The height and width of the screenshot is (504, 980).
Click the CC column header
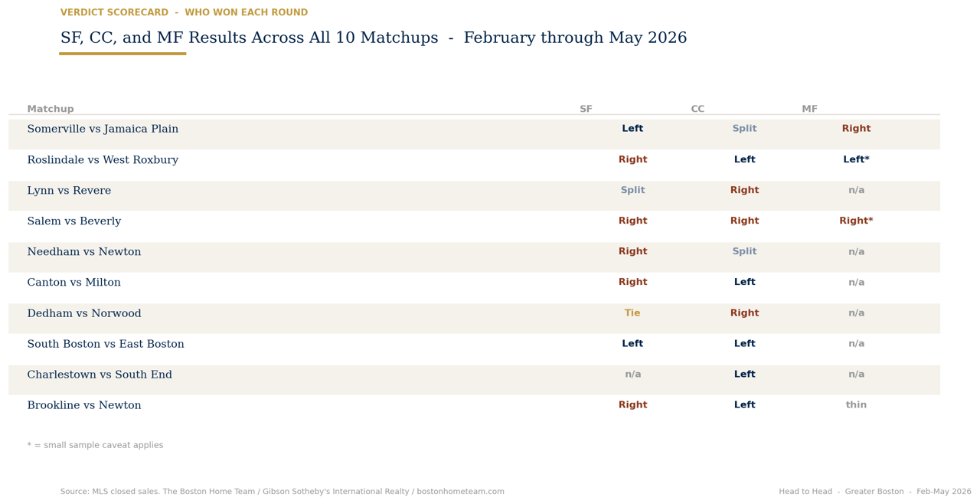coord(697,110)
